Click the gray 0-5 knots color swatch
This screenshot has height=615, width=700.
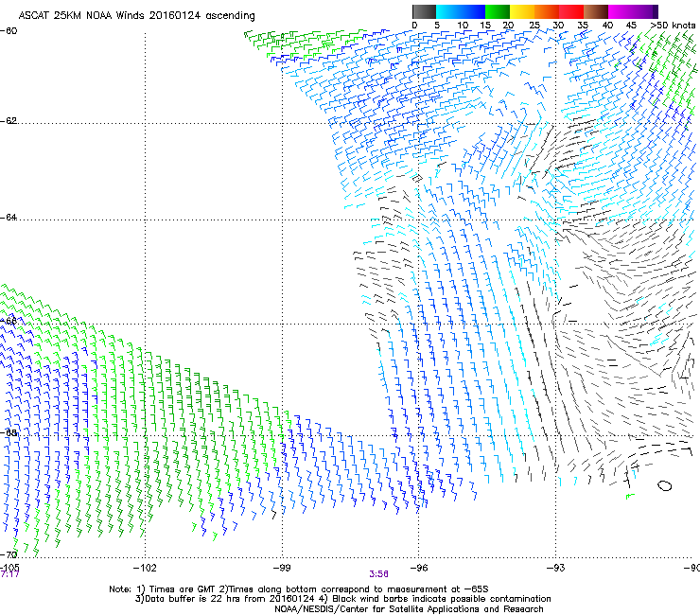click(x=424, y=11)
